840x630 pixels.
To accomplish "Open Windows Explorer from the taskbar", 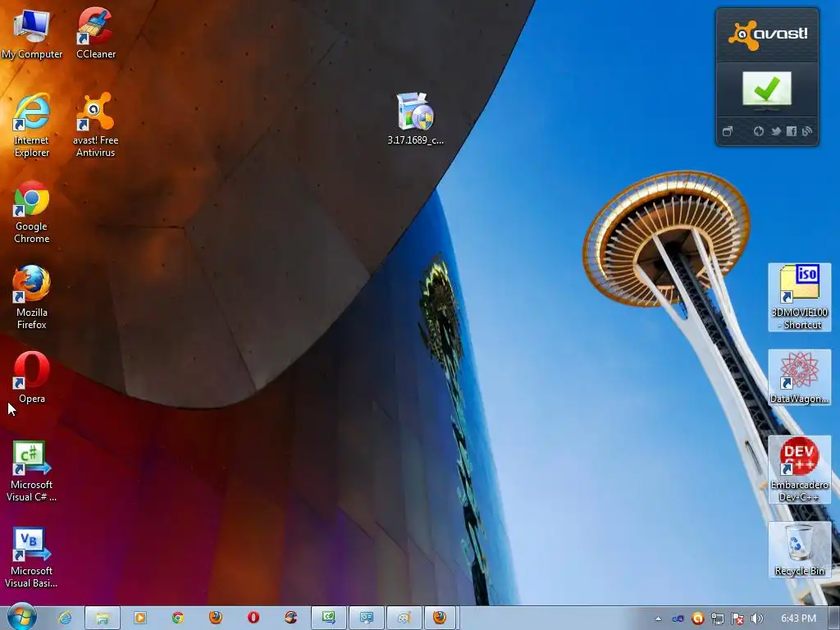I will pos(102,618).
